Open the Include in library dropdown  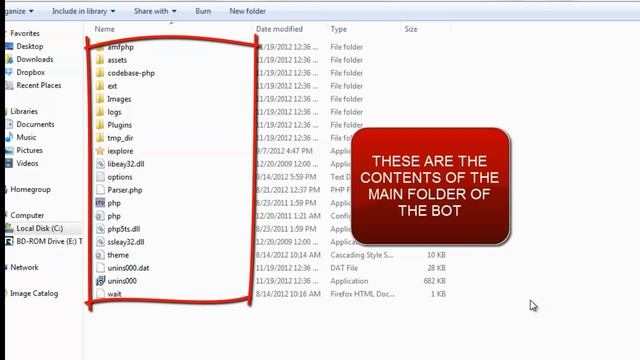click(x=83, y=11)
